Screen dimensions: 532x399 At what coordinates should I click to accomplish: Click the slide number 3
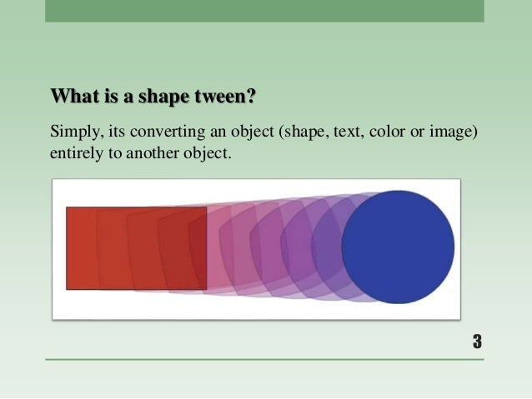[477, 342]
